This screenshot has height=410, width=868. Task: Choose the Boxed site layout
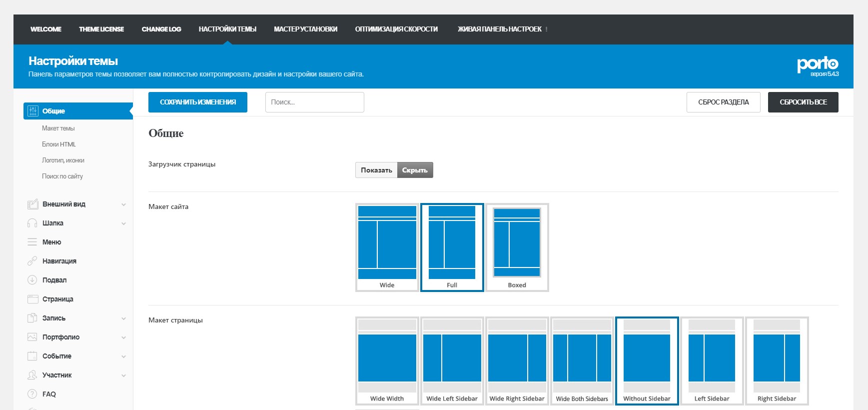(517, 247)
